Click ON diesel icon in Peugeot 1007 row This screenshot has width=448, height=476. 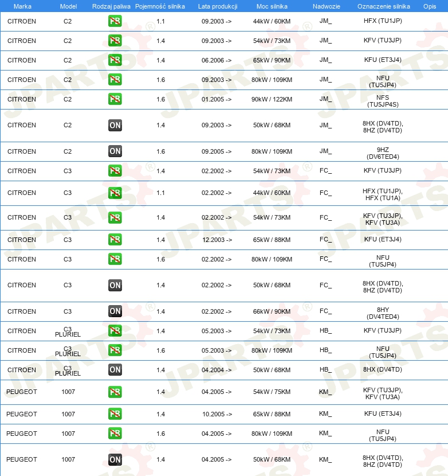pos(115,459)
